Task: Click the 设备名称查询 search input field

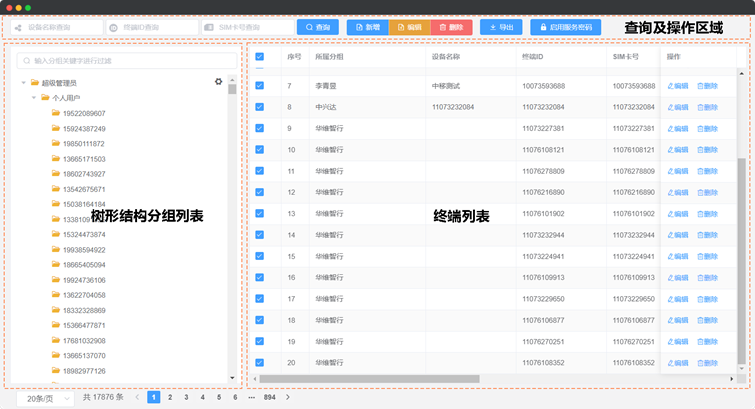Action: click(60, 28)
